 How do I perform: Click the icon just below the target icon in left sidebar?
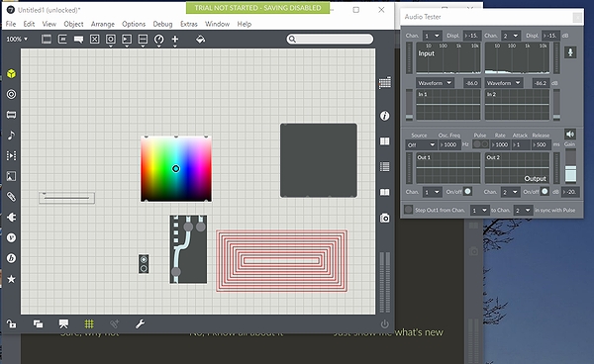tap(11, 115)
